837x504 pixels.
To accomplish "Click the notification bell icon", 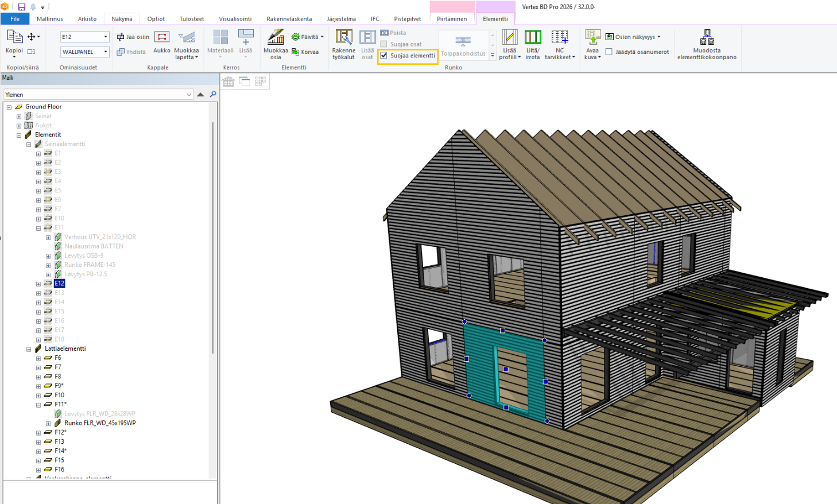I will point(33,7).
